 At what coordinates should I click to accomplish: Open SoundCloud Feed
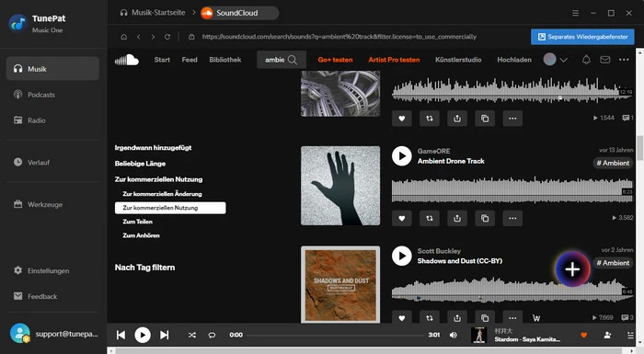[x=190, y=60]
